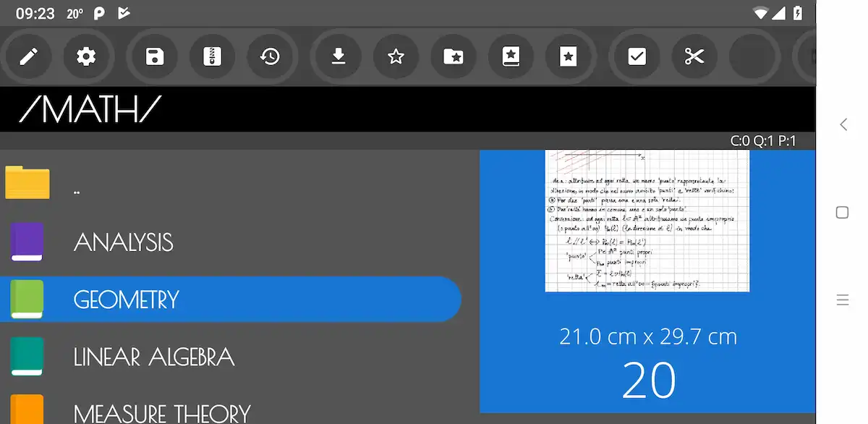Tap the pencil edit icon
Image resolution: width=868 pixels, height=424 pixels.
coord(28,56)
